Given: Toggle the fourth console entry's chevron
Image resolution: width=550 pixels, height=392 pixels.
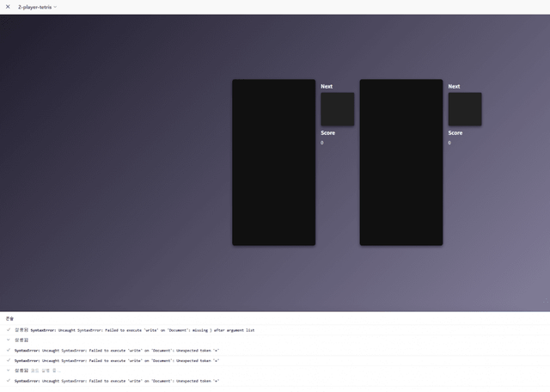Looking at the screenshot, I should point(8,360).
